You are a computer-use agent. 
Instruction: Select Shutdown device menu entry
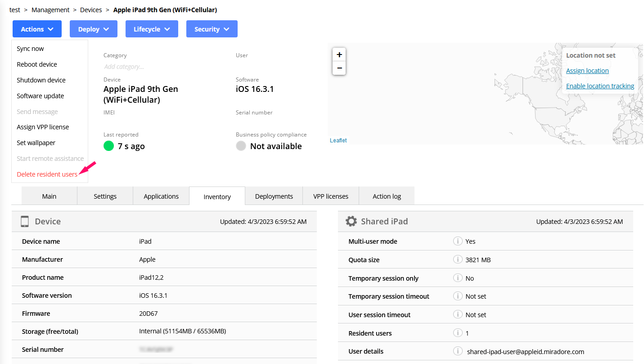pos(41,80)
